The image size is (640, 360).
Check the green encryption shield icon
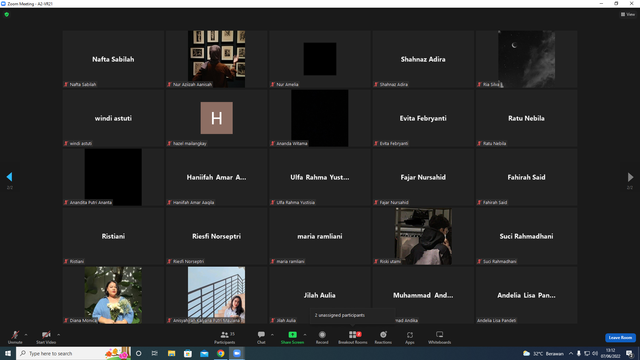tap(7, 14)
